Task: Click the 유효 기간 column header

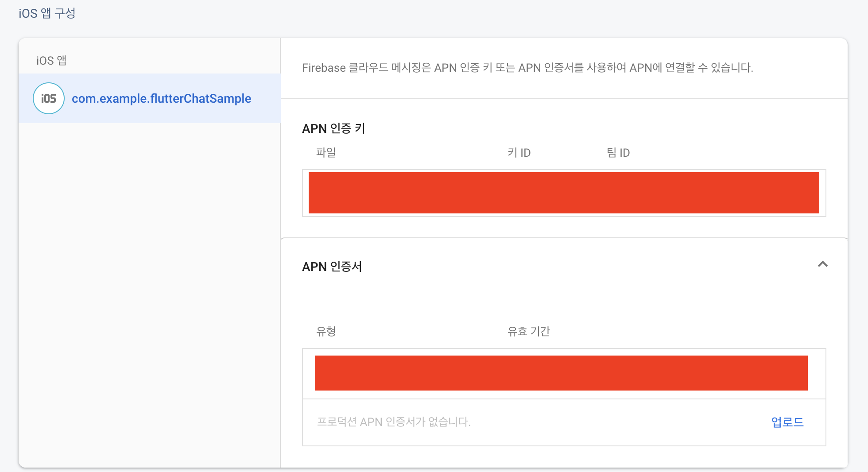Action: click(x=529, y=331)
